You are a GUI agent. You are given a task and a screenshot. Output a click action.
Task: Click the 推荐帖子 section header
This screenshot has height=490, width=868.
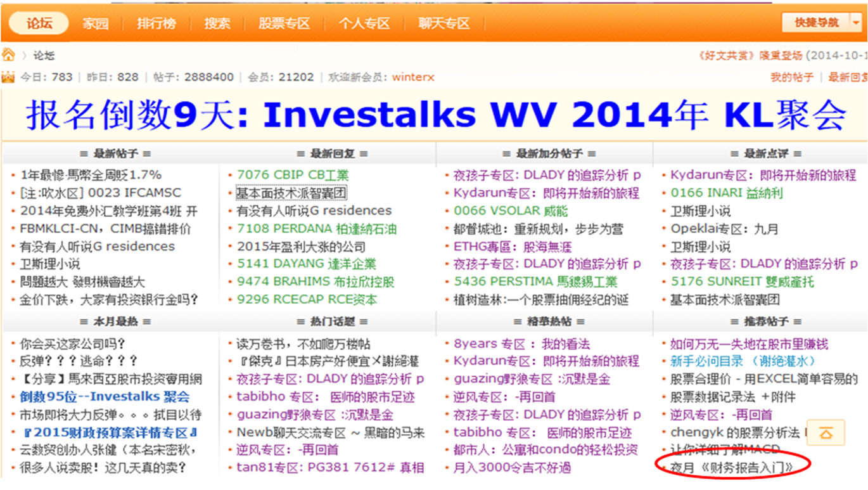coord(765,322)
